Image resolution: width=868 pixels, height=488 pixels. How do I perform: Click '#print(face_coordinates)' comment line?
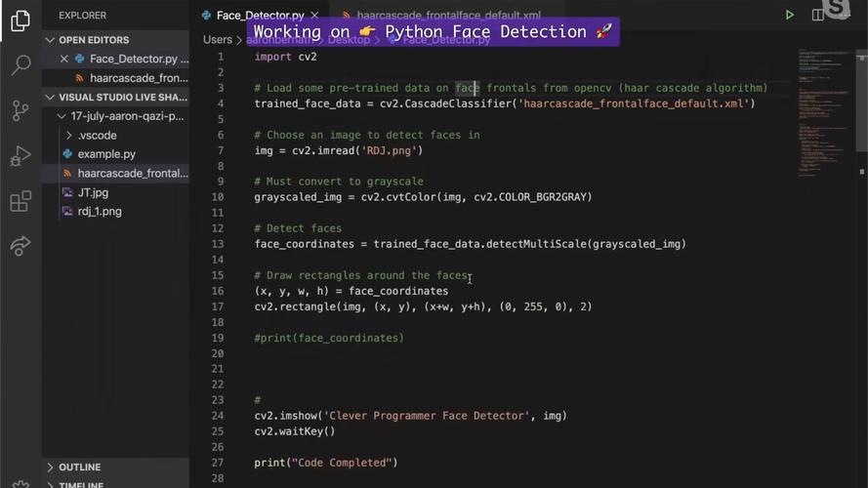pyautogui.click(x=329, y=338)
